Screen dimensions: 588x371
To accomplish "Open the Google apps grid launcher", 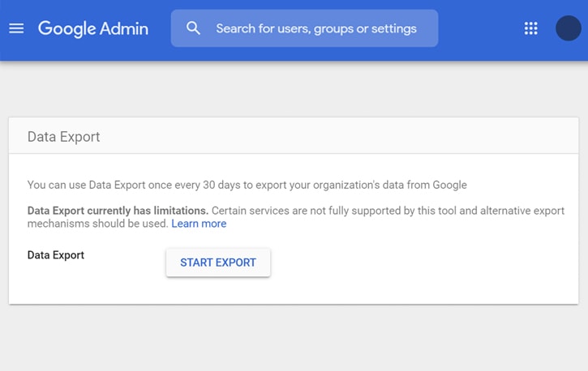I will (x=530, y=28).
